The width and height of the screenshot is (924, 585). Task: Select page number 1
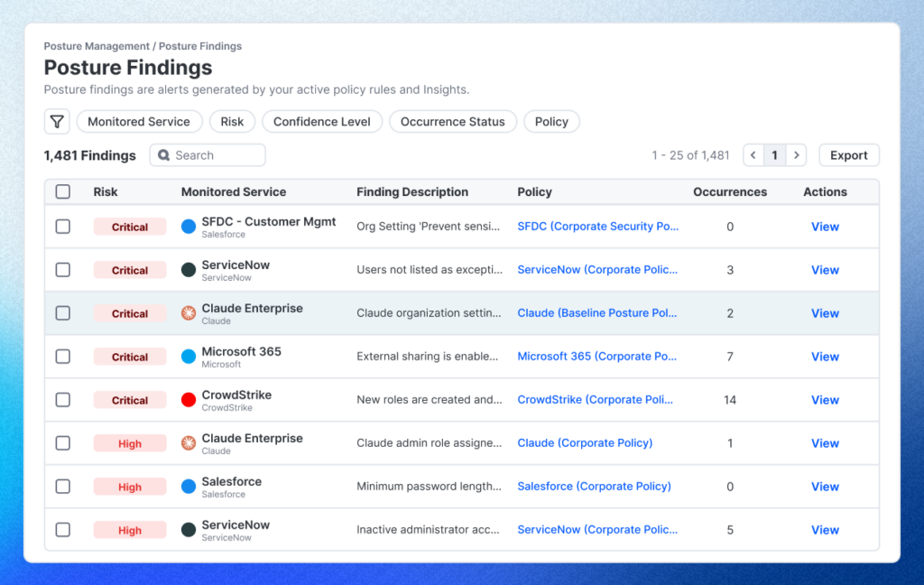click(x=775, y=155)
